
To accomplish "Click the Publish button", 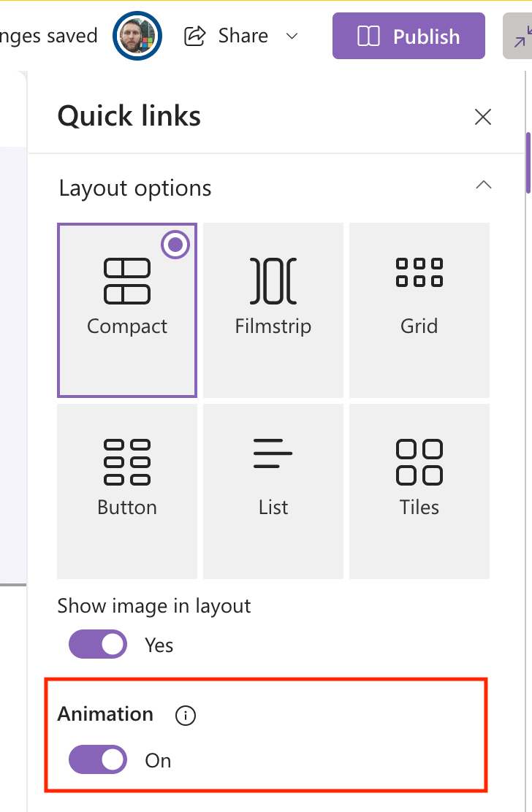I will pos(408,36).
